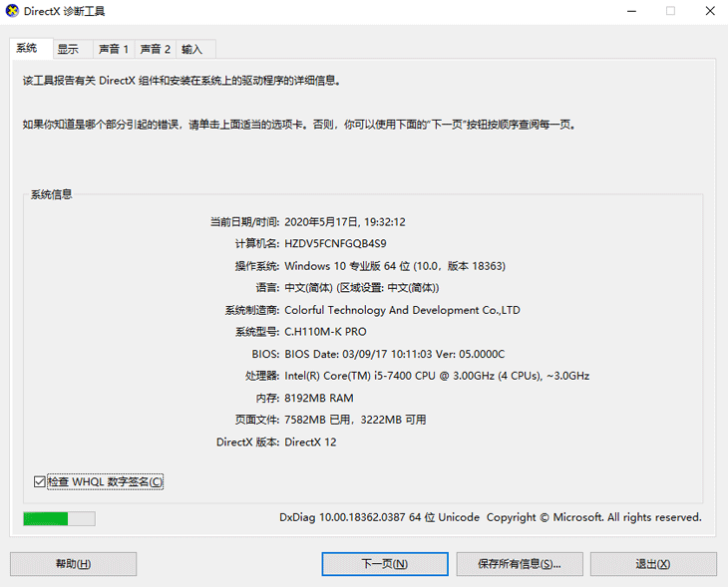Click memory value 8192MB RAM

coord(319,398)
